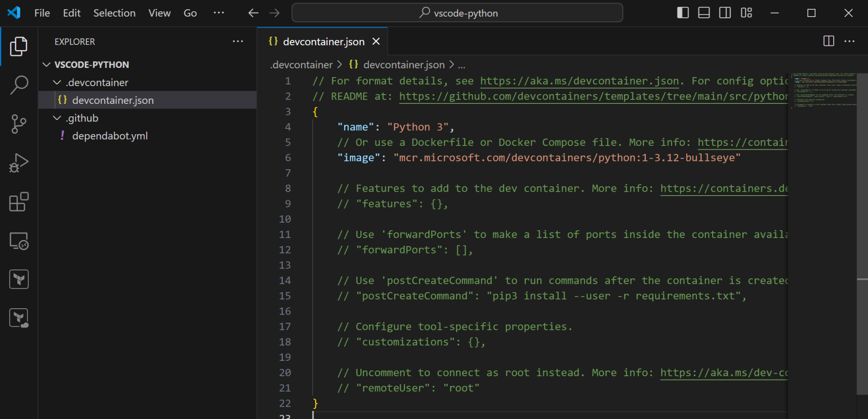Select the Terraform icon in the activity bar
Screen dimensions: 868x419
(19, 279)
